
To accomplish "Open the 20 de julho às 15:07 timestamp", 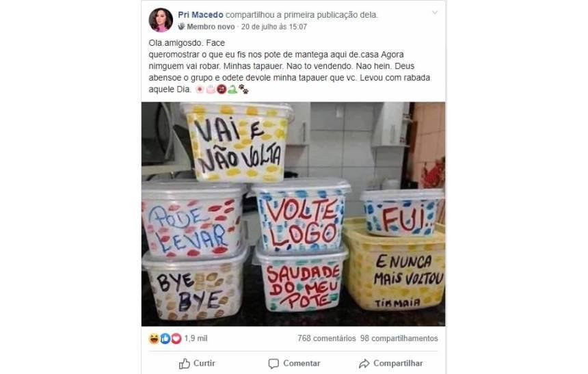I will coord(273,27).
